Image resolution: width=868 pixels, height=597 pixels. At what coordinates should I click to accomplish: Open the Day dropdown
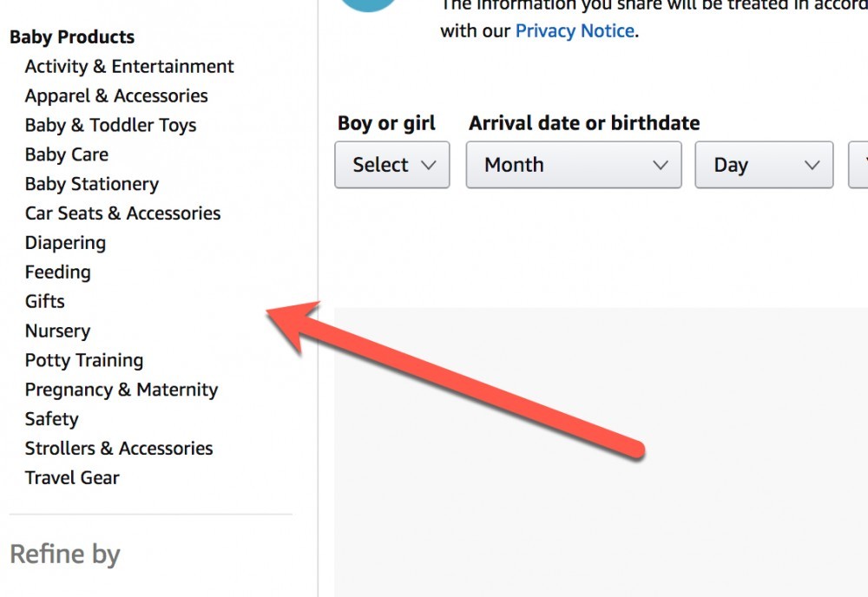(764, 165)
